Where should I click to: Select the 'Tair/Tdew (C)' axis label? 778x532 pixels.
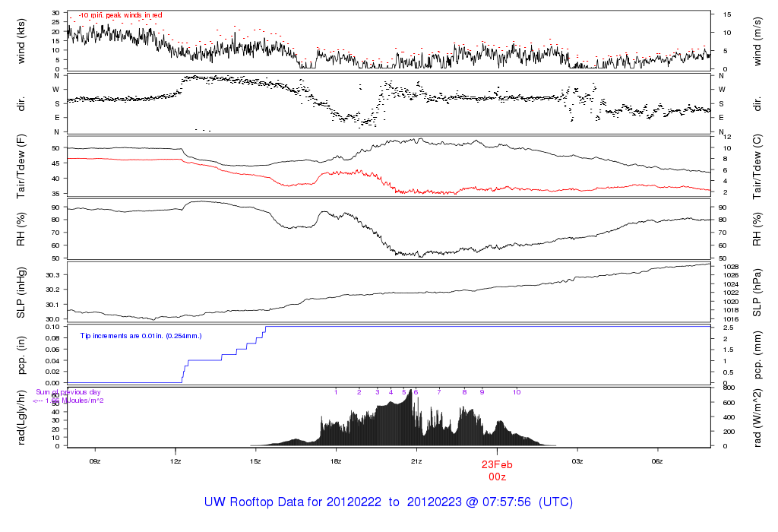click(x=757, y=166)
